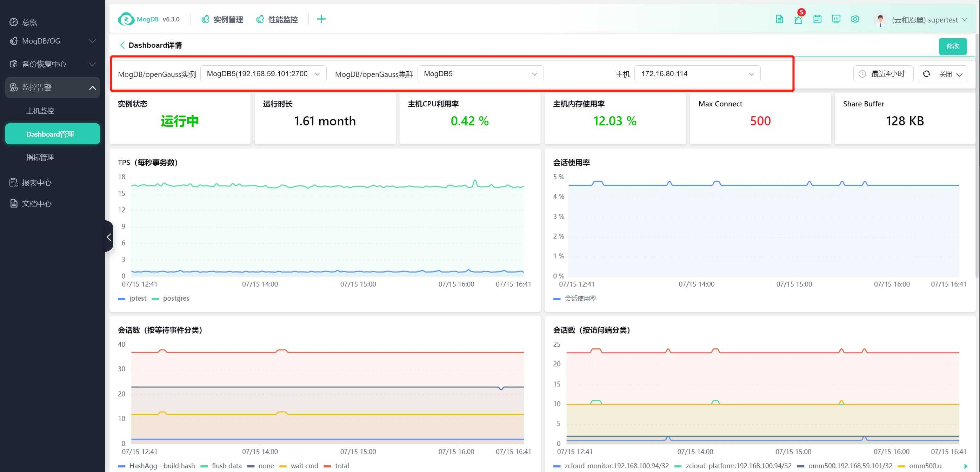
Task: Click the 修改 edit button
Action: point(953,46)
